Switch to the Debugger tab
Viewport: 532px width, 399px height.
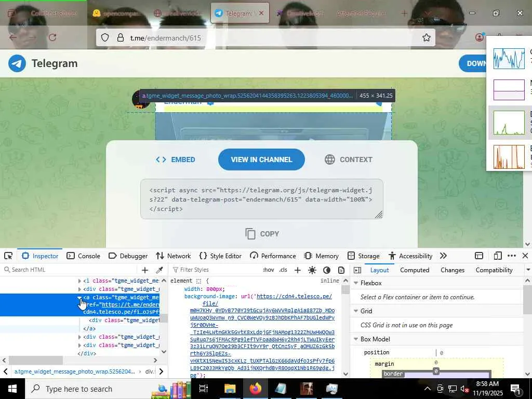[x=128, y=256]
